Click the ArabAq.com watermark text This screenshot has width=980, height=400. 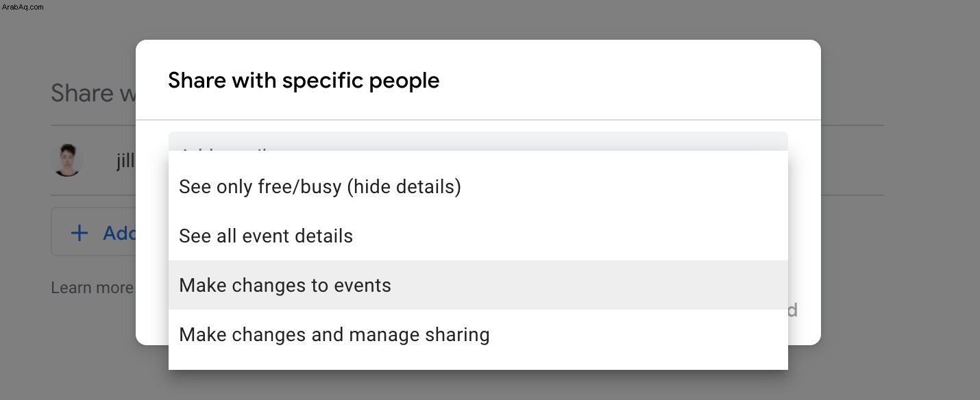click(x=23, y=6)
